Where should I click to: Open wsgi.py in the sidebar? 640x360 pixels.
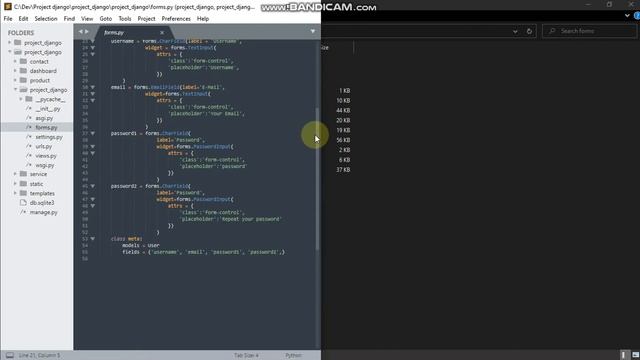[x=45, y=165]
